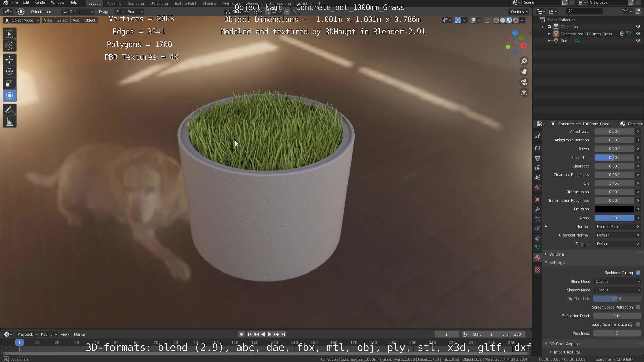
Task: Open the Edit menu
Action: (26, 3)
